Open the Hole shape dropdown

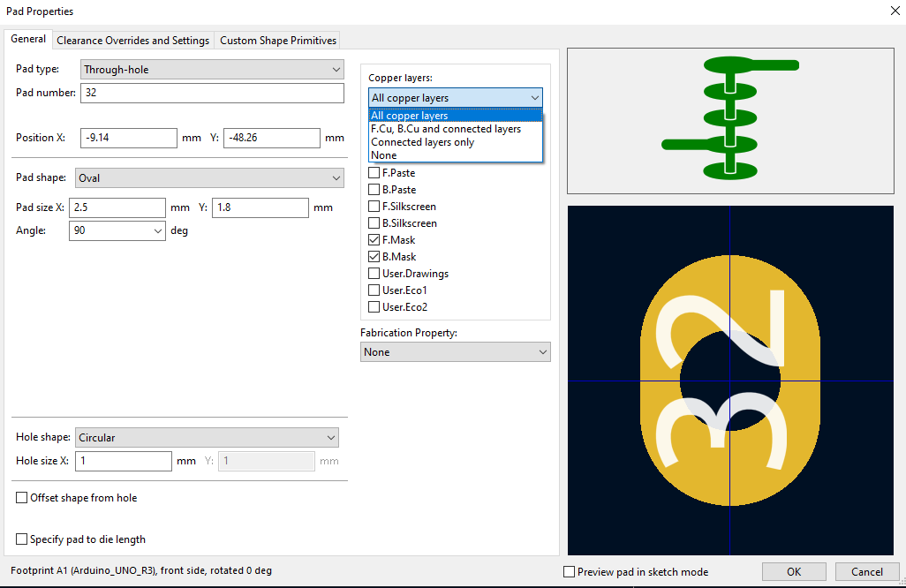207,438
